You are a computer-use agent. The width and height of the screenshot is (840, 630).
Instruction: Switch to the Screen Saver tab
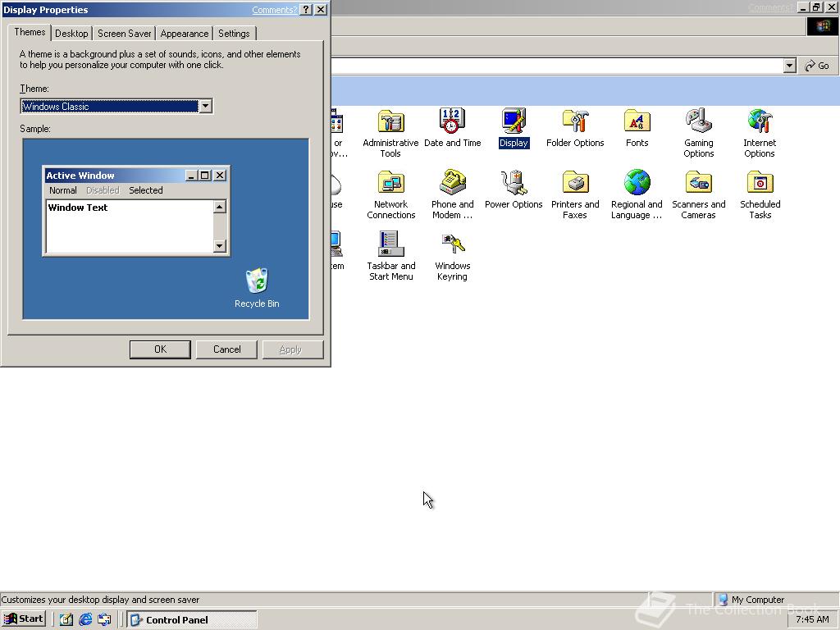coord(125,33)
